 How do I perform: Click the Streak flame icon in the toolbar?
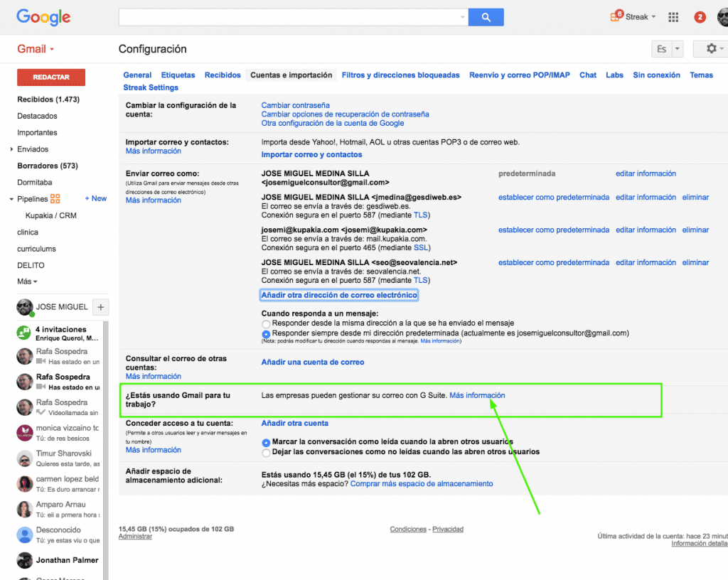click(x=614, y=15)
